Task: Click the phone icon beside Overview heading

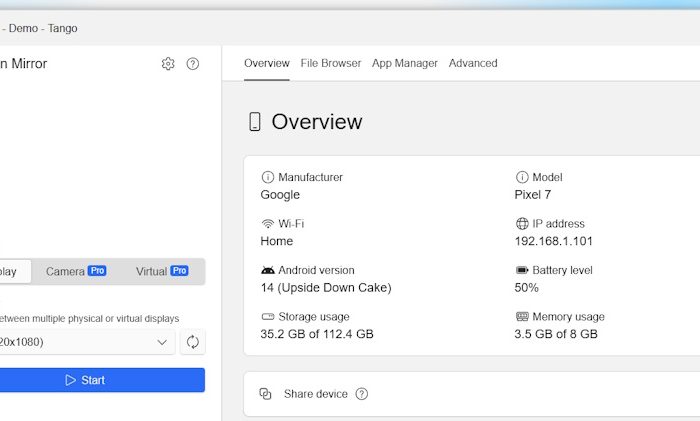Action: tap(255, 122)
